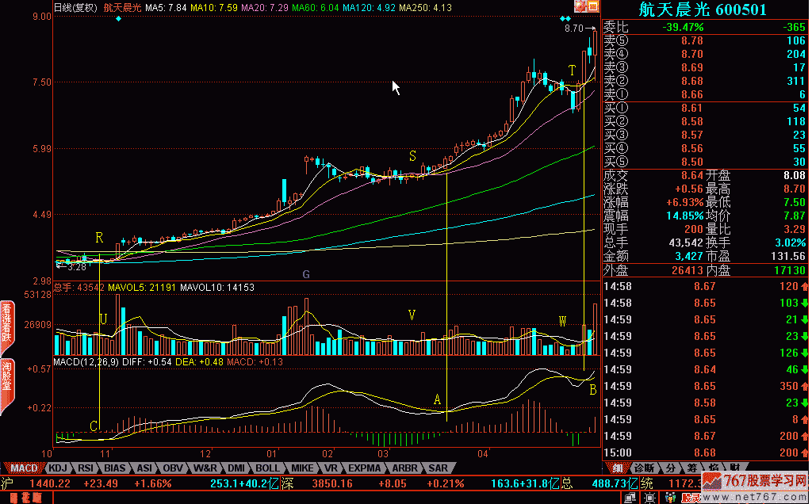Click the 日线(复权) chart period label

pyautogui.click(x=76, y=8)
